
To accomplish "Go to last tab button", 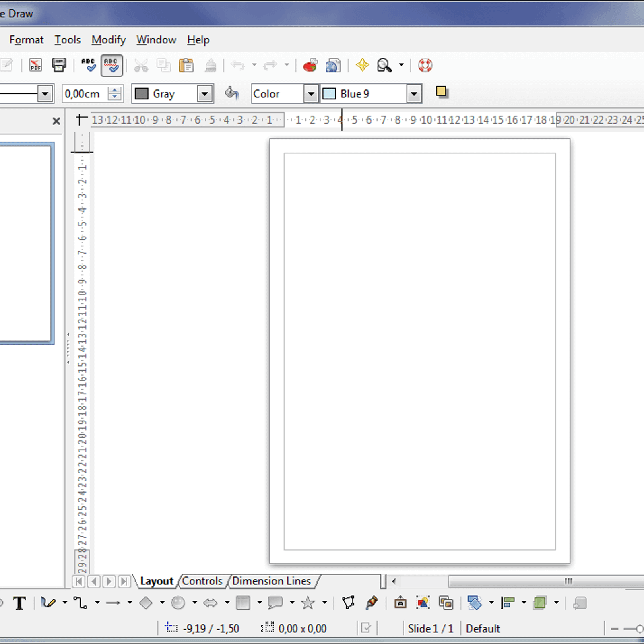I will [124, 581].
